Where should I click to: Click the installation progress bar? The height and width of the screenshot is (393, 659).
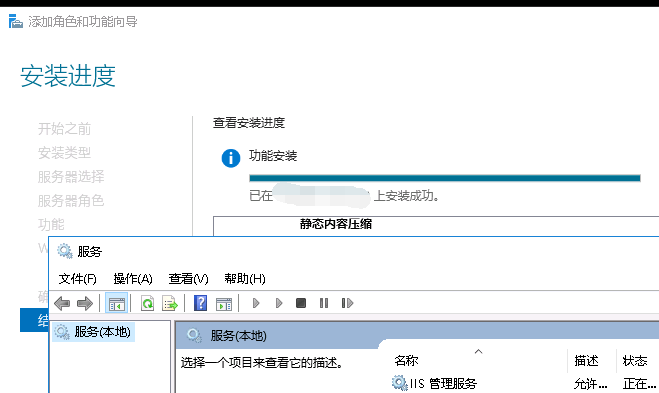coord(445,178)
